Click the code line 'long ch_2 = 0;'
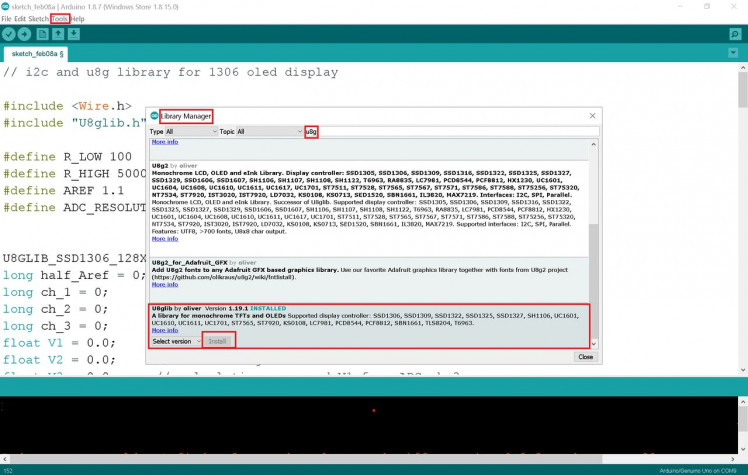The height and width of the screenshot is (475, 748). pos(55,310)
